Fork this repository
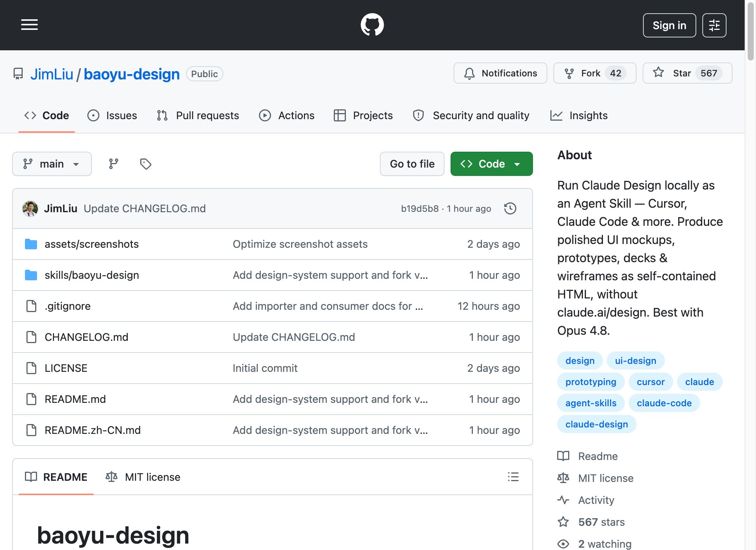This screenshot has height=550, width=756. point(595,73)
